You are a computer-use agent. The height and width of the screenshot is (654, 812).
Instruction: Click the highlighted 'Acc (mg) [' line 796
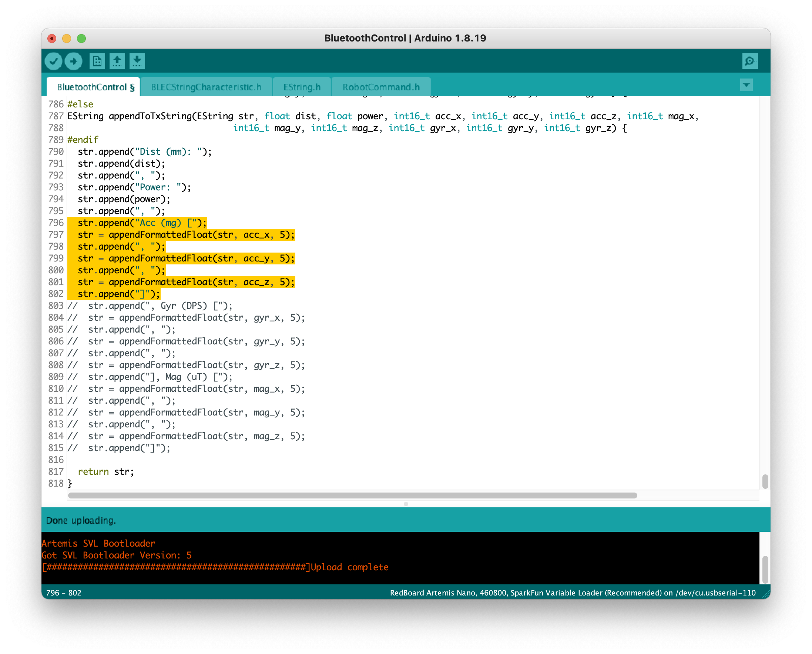(x=142, y=223)
